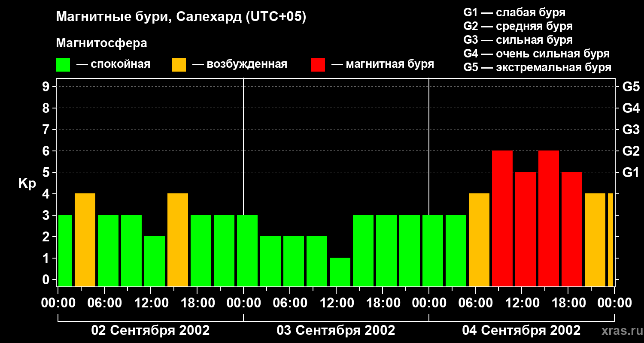Screen dimensions: 644x343
Task: Click the lowest Kp 1 bar at 12:00, 03 Сентября
Action: click(340, 272)
